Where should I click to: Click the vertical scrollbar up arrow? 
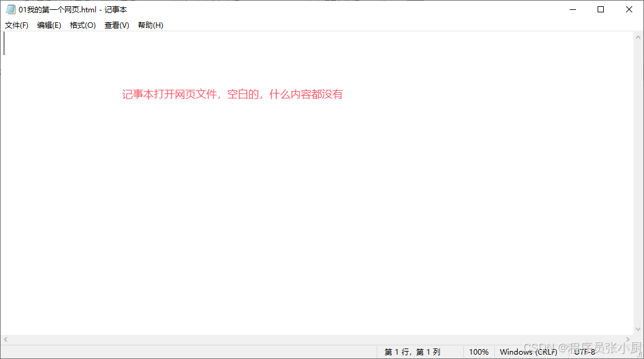click(x=638, y=37)
